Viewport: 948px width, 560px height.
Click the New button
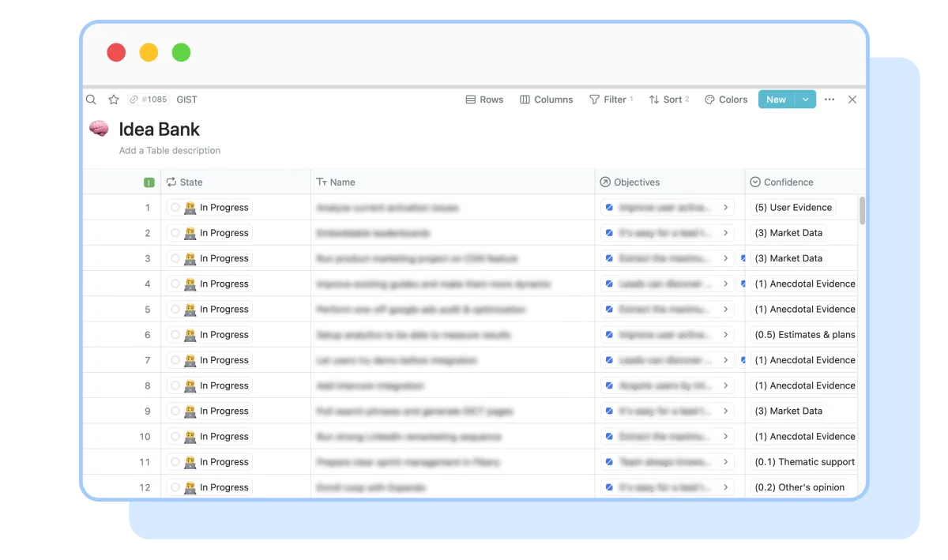[776, 100]
